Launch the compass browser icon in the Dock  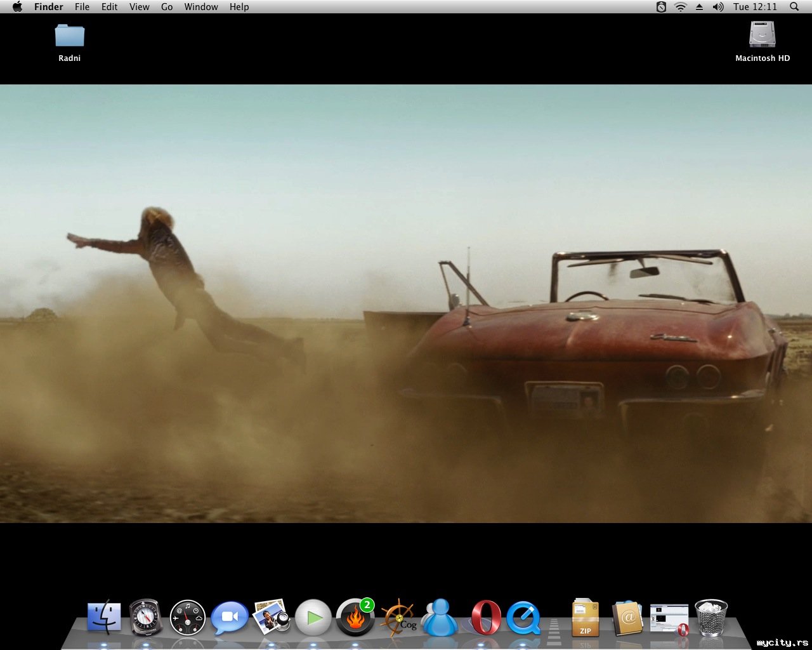click(146, 617)
